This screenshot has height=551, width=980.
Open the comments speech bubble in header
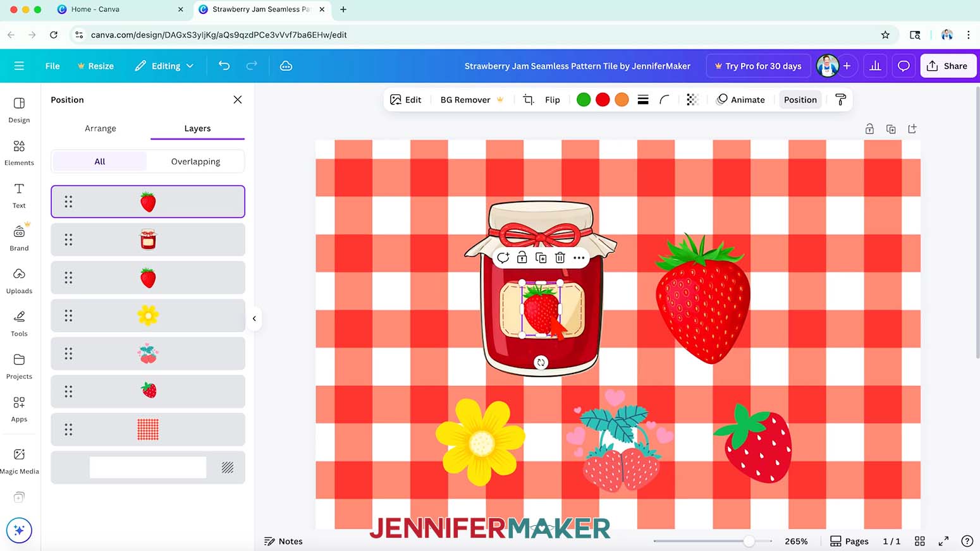pos(903,66)
